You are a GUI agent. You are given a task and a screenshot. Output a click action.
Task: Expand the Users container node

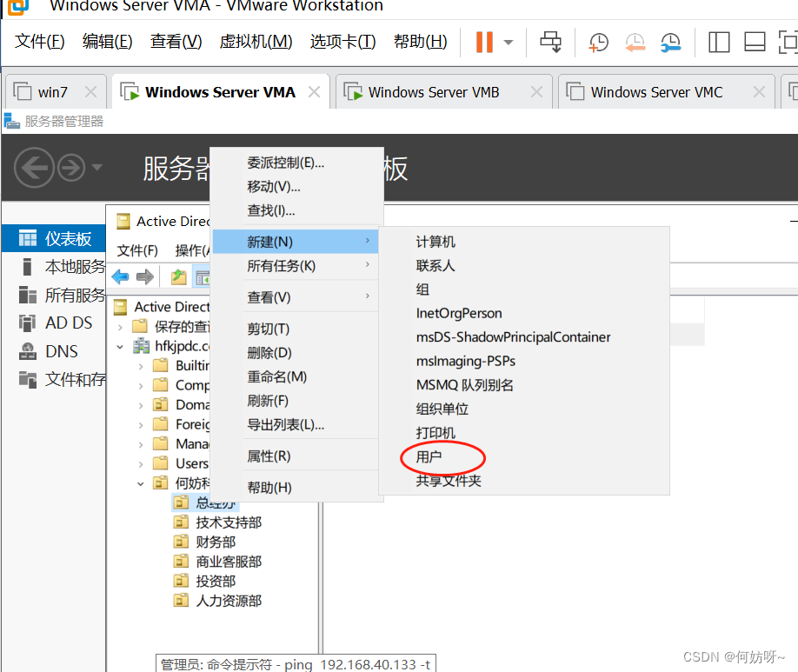click(x=141, y=463)
